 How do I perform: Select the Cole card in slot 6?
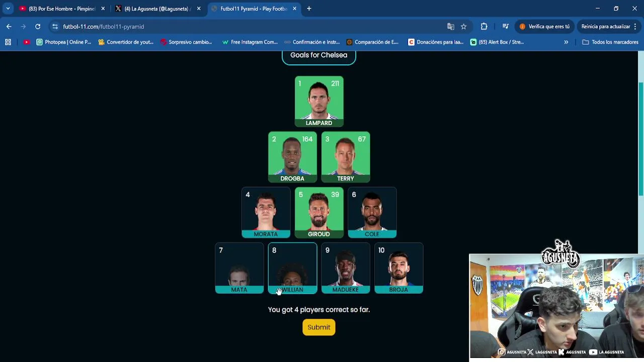[372, 212]
